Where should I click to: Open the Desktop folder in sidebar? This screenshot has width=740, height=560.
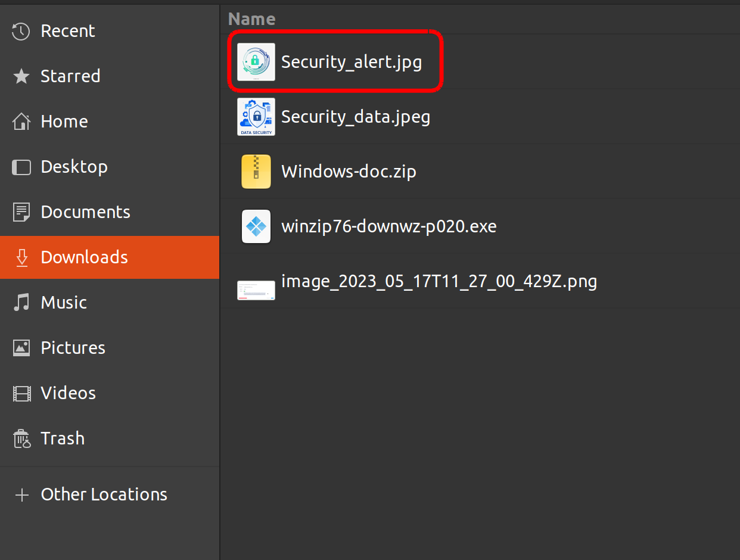[74, 167]
